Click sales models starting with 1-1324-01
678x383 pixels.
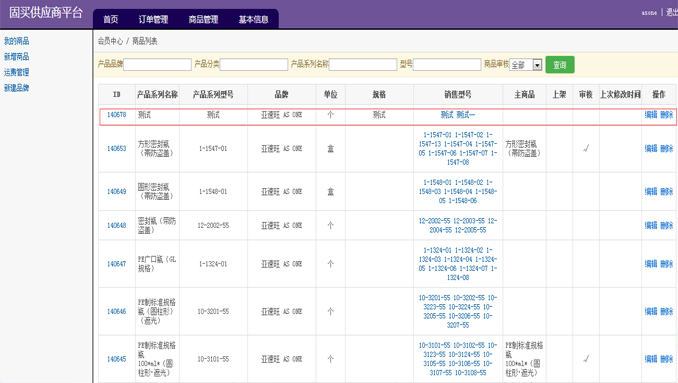457,264
